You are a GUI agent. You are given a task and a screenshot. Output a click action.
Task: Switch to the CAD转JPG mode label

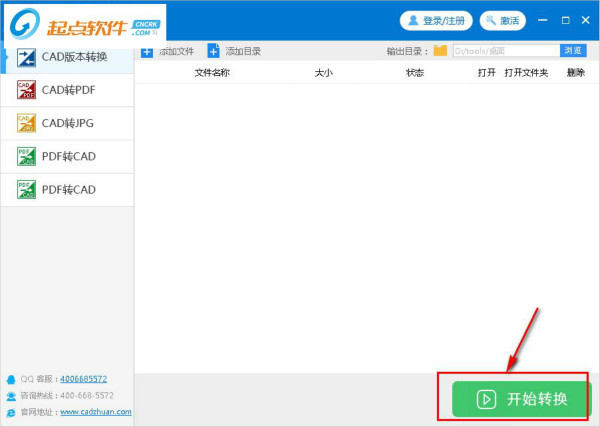68,123
